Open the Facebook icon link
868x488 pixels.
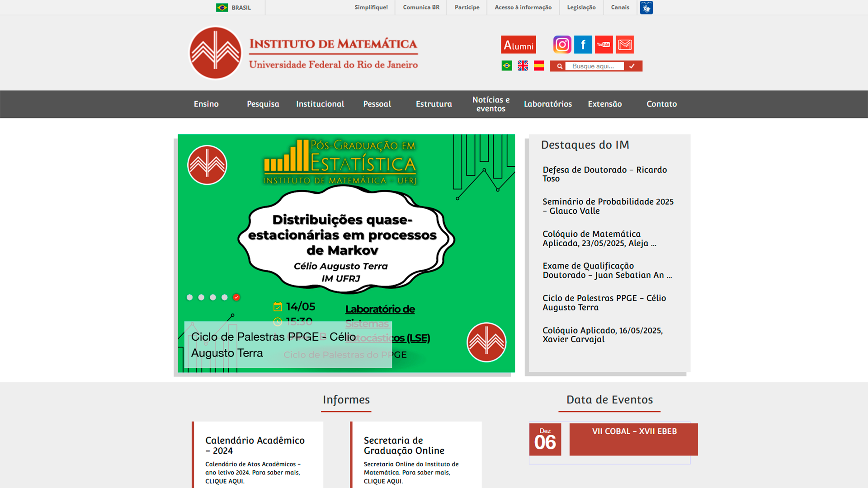(x=583, y=44)
